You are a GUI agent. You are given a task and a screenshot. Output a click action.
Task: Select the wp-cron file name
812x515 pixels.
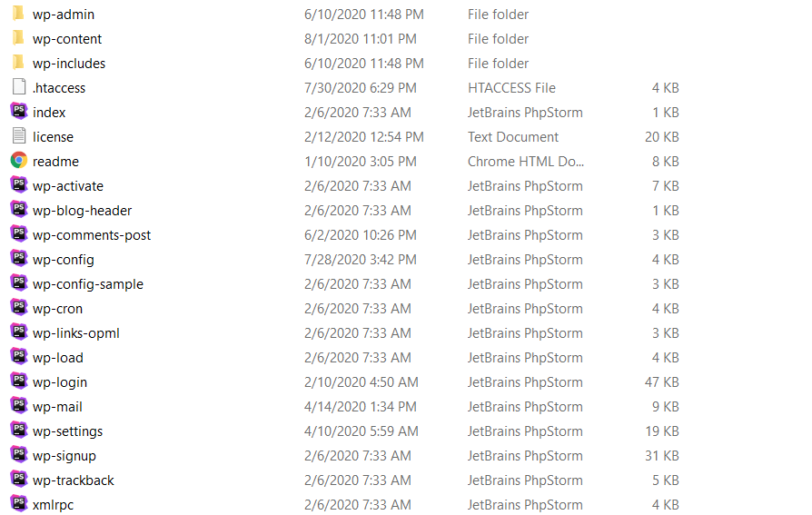pyautogui.click(x=57, y=309)
